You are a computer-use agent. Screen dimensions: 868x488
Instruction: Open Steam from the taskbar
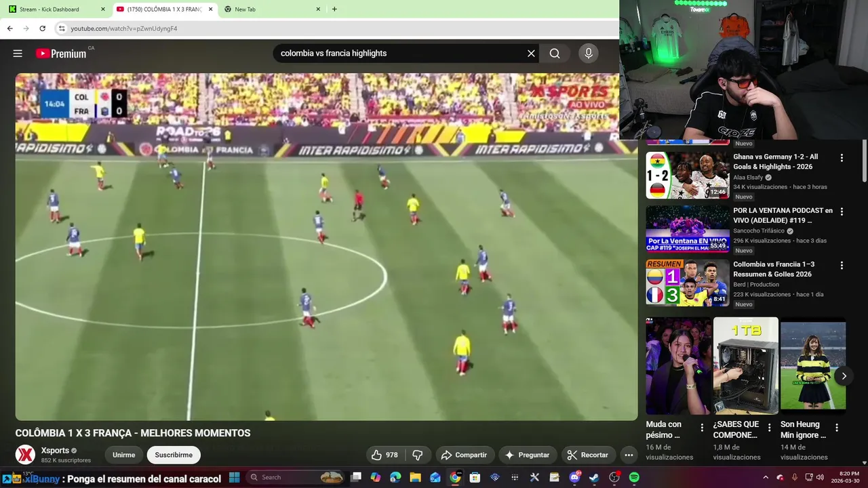click(594, 477)
